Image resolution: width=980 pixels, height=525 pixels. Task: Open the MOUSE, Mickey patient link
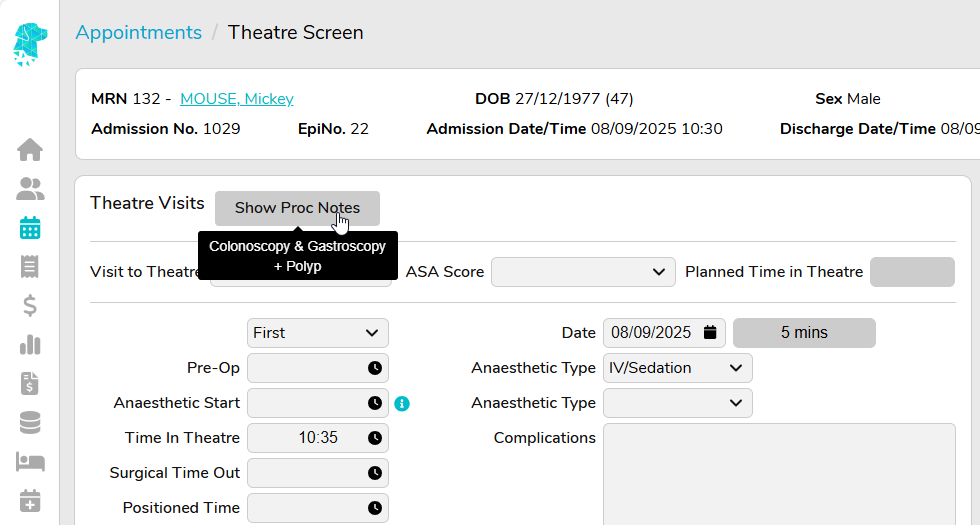[237, 99]
